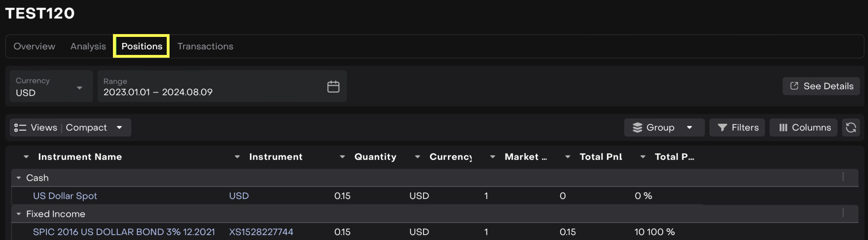The image size is (868, 240).
Task: Open the US Dollar Spot link
Action: (65, 196)
